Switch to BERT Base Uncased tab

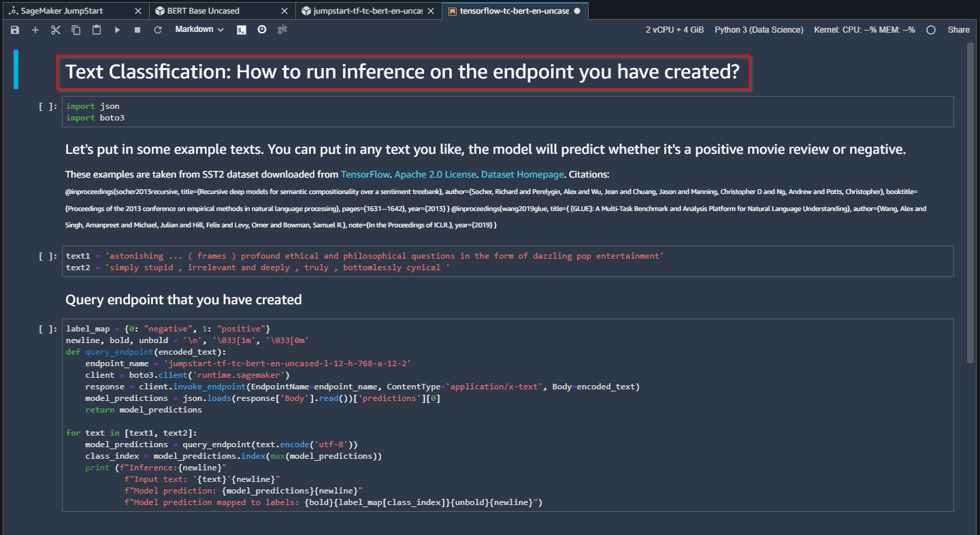(223, 11)
